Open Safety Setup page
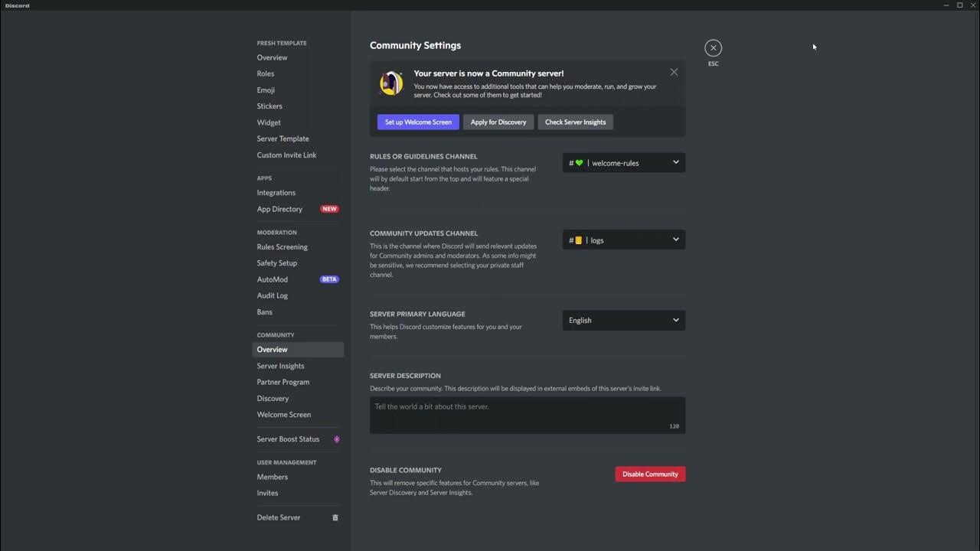Viewport: 980px width, 551px height. (298, 263)
